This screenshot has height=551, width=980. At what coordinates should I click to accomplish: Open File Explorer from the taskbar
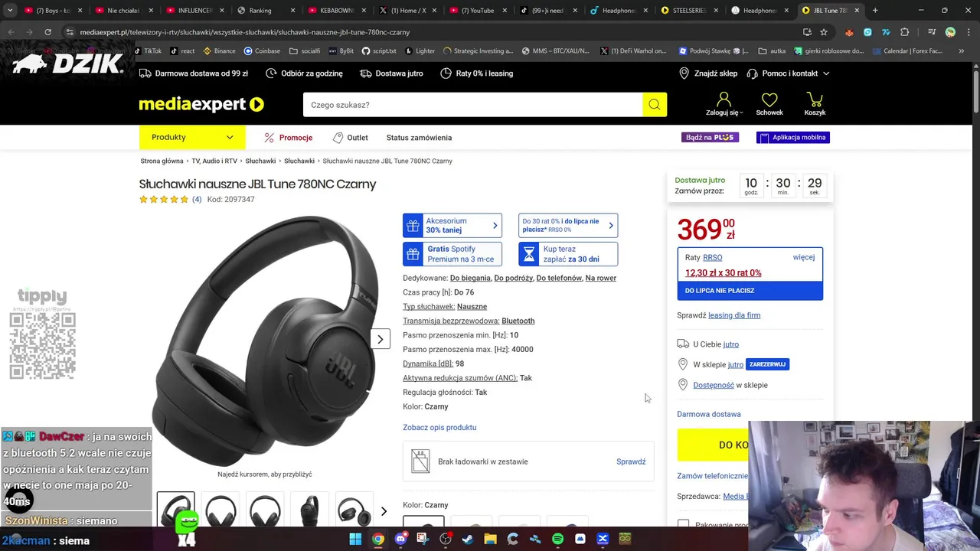[x=490, y=539]
